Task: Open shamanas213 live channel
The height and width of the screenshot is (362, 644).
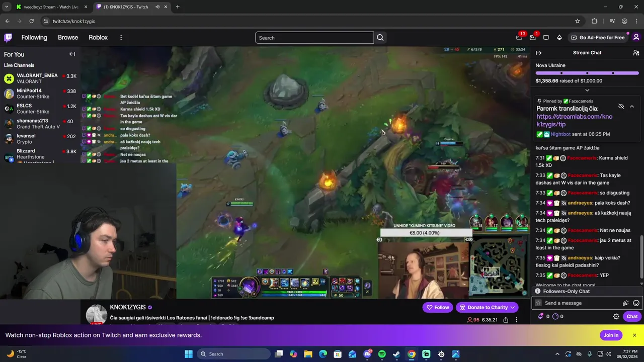Action: point(40,124)
